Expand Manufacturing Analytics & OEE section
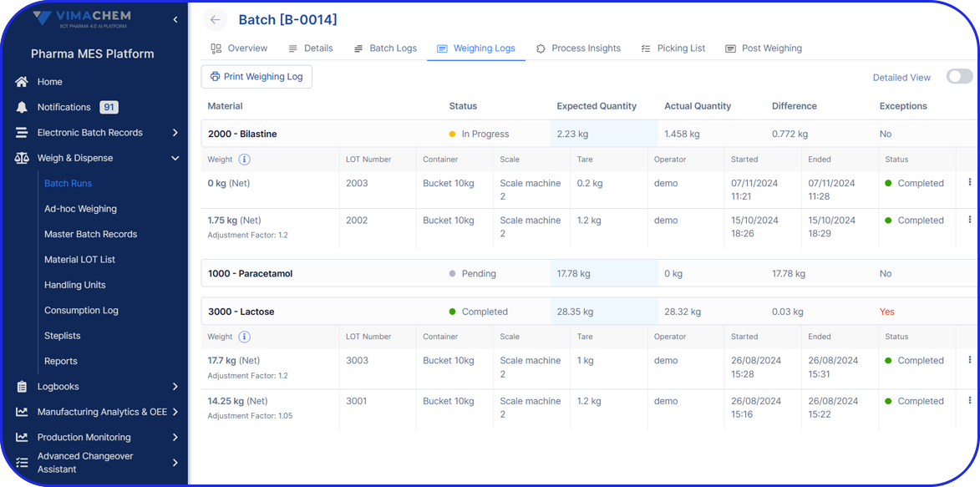Screen dimensions: 980x487 click(175, 412)
